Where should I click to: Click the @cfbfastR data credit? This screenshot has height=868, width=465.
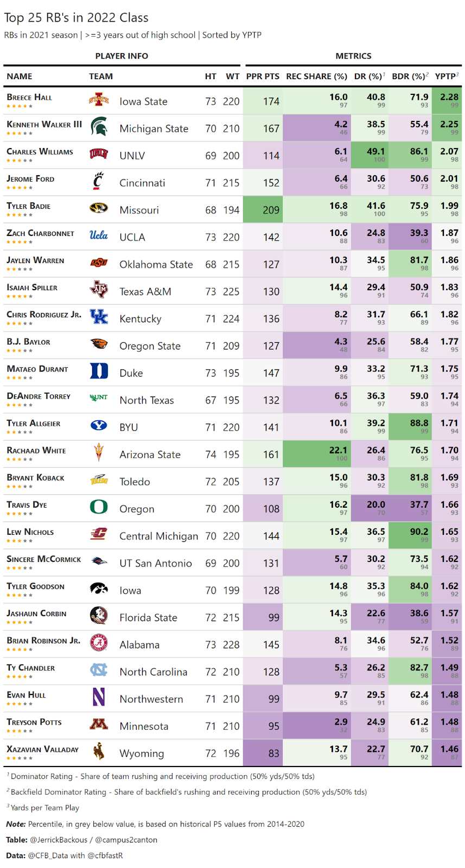click(x=105, y=856)
